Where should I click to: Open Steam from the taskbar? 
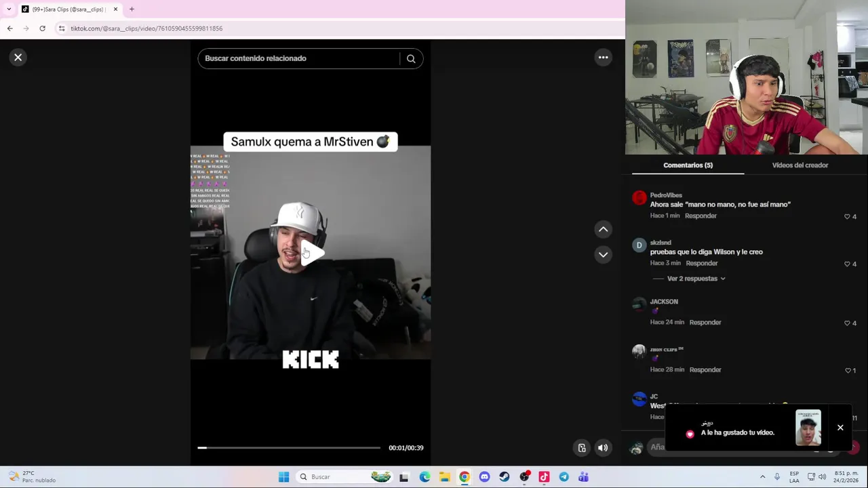[x=504, y=477]
